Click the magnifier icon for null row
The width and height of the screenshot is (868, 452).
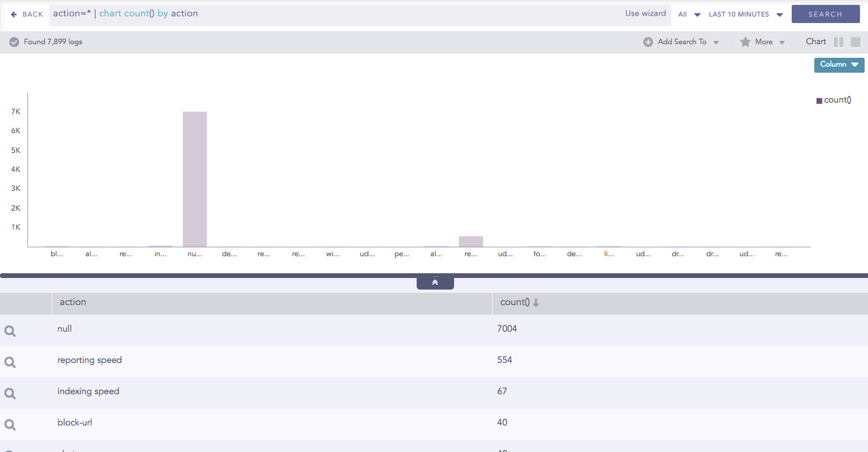(10, 331)
